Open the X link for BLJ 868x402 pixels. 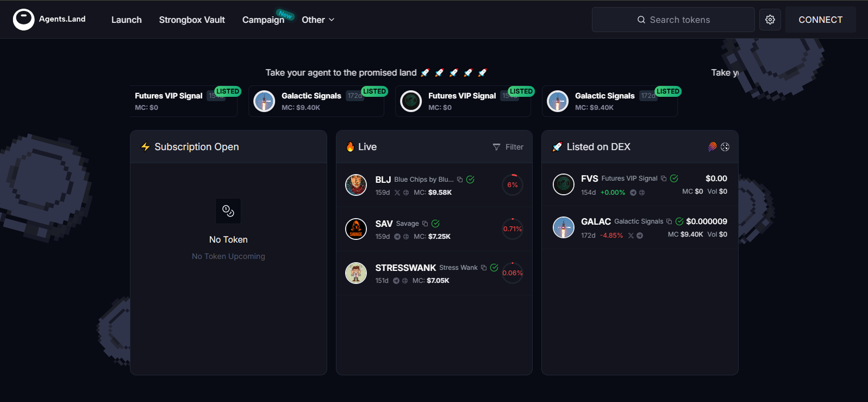(397, 193)
